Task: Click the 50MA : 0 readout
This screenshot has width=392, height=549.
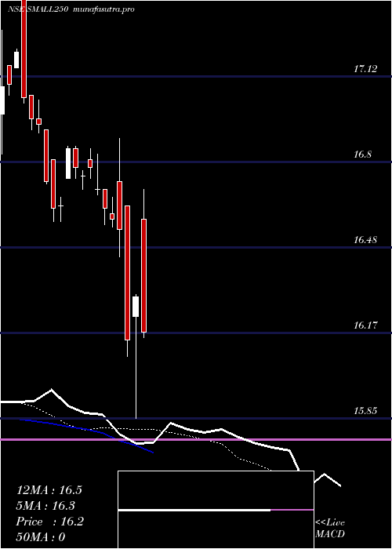Action: pos(41,537)
